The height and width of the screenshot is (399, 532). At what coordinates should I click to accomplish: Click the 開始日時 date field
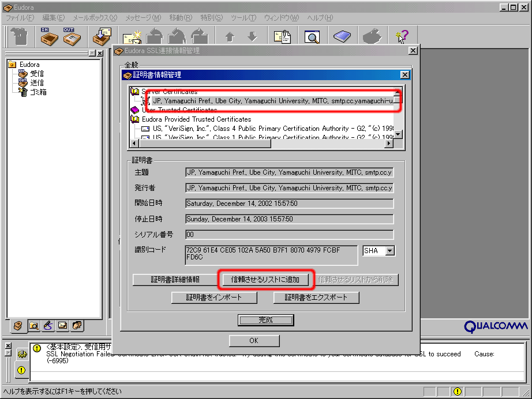(290, 204)
